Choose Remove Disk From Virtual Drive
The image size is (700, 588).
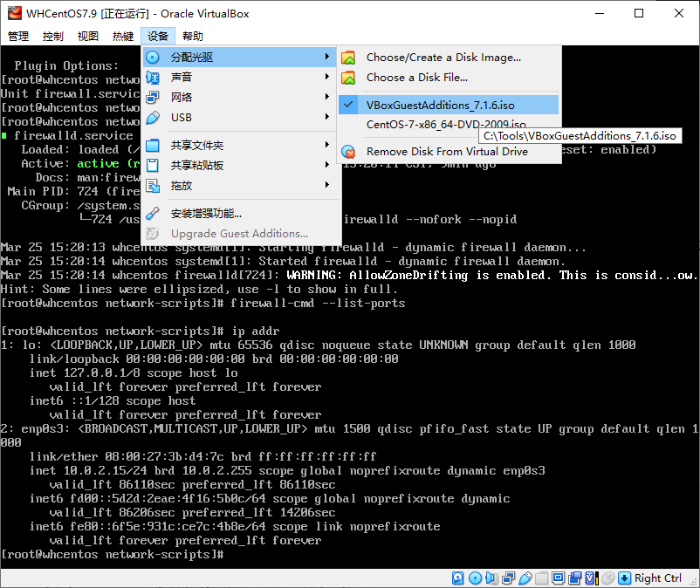point(449,152)
